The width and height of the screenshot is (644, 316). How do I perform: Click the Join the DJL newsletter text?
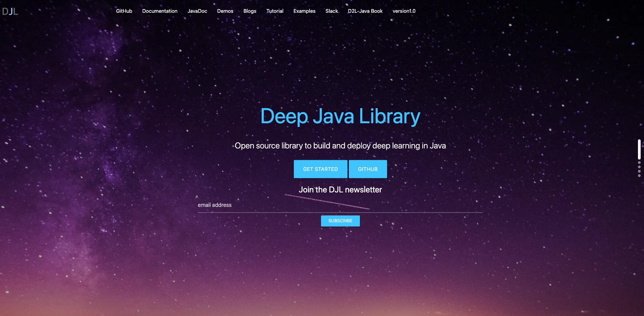tap(340, 190)
